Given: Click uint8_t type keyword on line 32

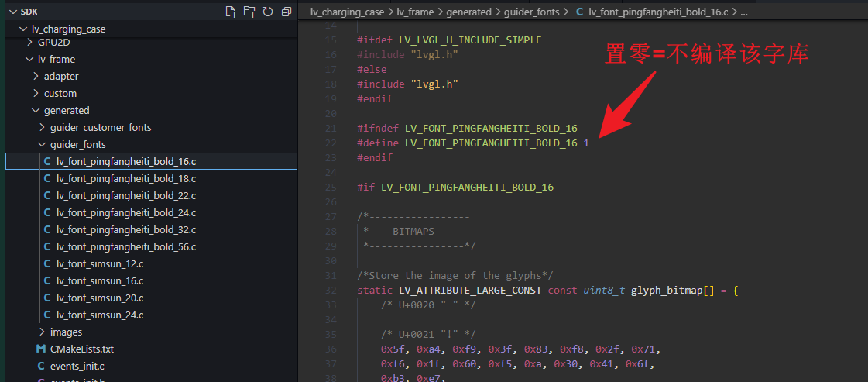Looking at the screenshot, I should pyautogui.click(x=604, y=290).
